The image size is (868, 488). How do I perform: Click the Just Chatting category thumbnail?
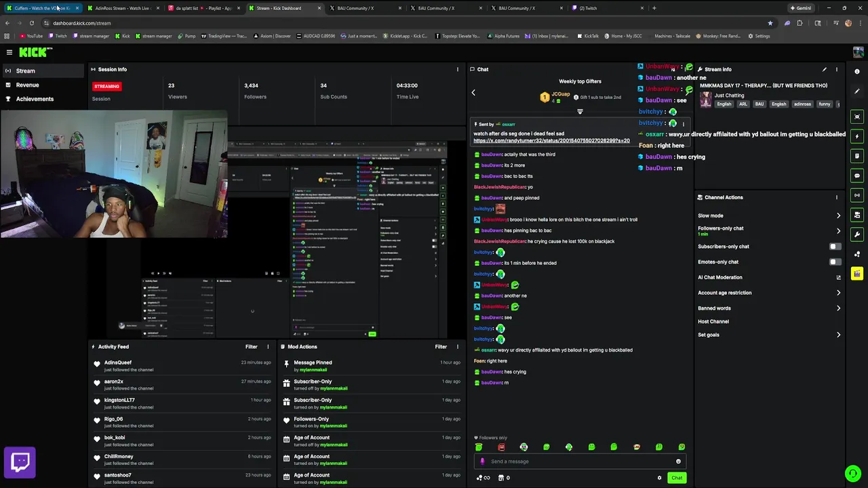pos(706,99)
